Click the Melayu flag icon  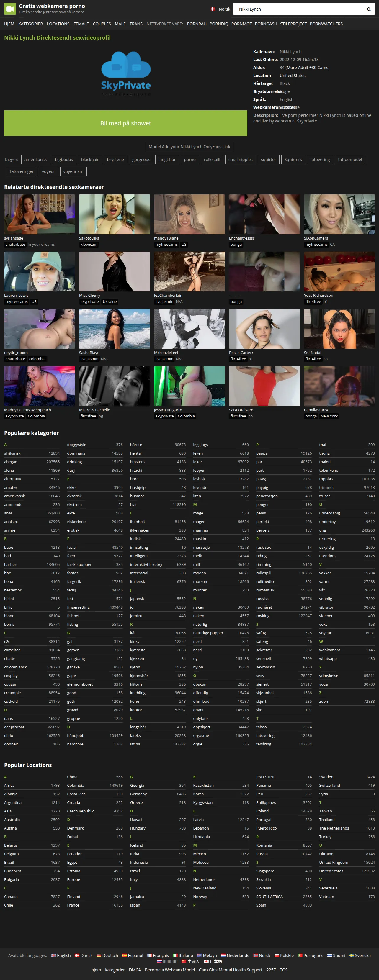pos(200,955)
